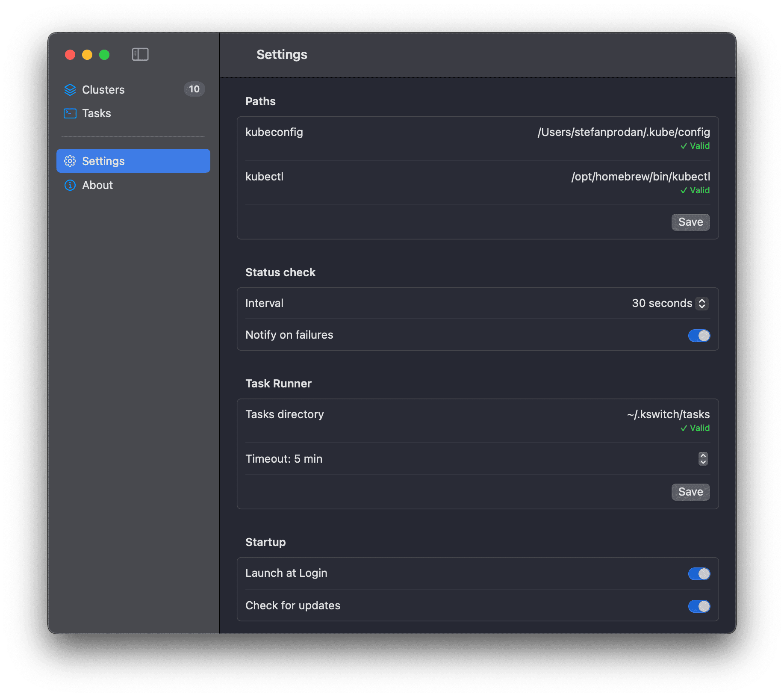Click the Settings gear icon
This screenshot has width=784, height=697.
70,161
